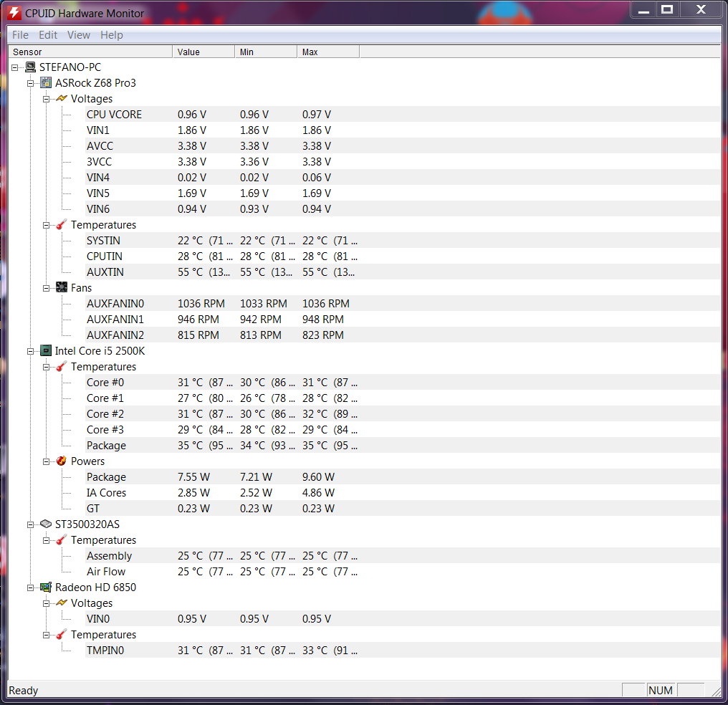Collapse the STEFANO-PC root node

(x=15, y=68)
